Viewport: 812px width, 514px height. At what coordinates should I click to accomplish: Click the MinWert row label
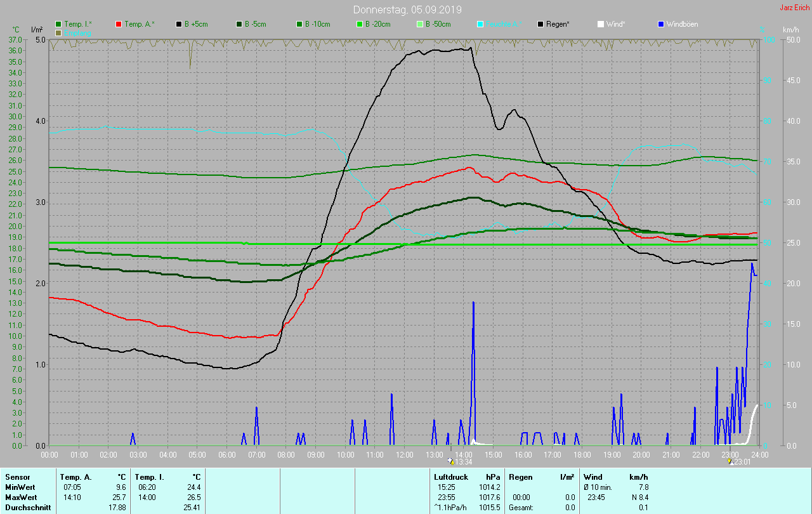(19, 487)
